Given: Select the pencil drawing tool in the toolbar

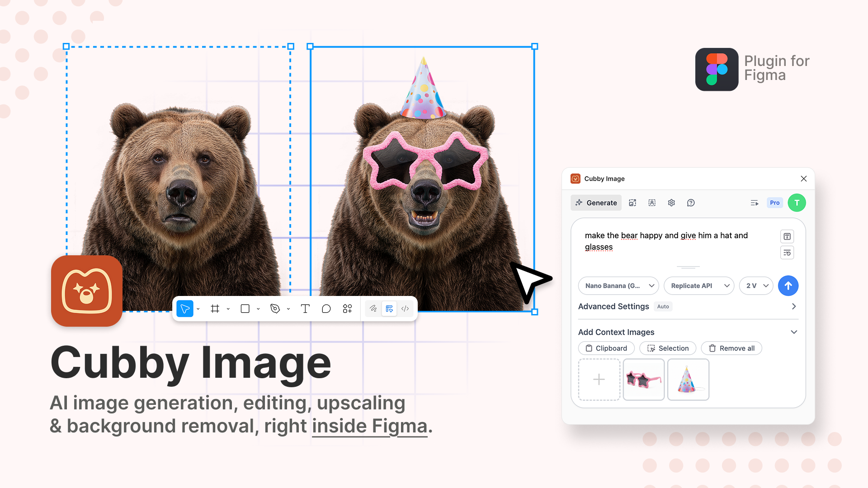Looking at the screenshot, I should (x=373, y=309).
